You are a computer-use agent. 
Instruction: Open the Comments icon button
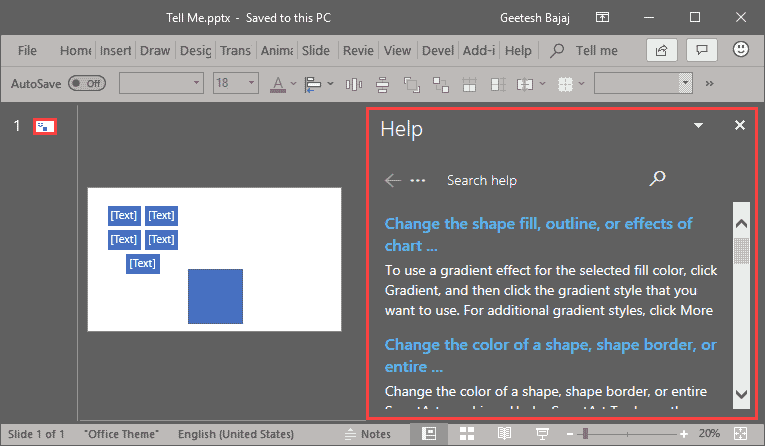pyautogui.click(x=702, y=50)
